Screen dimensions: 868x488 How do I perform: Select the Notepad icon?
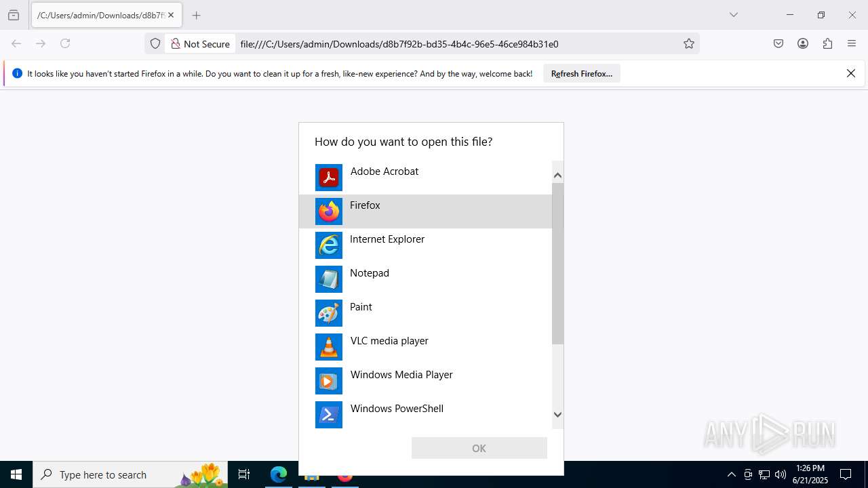tap(329, 279)
